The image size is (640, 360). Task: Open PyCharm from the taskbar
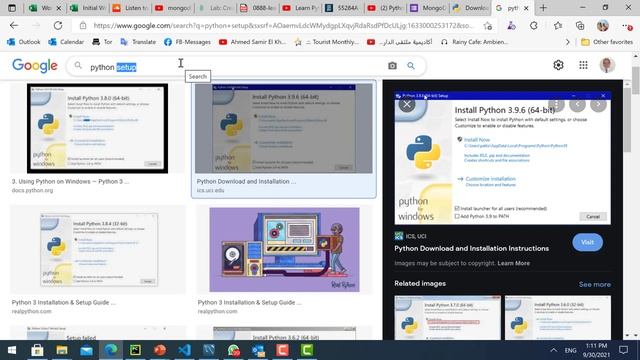click(135, 350)
